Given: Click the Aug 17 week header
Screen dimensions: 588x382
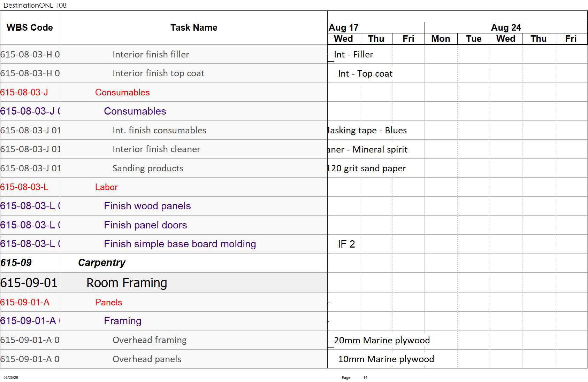Looking at the screenshot, I should 376,28.
